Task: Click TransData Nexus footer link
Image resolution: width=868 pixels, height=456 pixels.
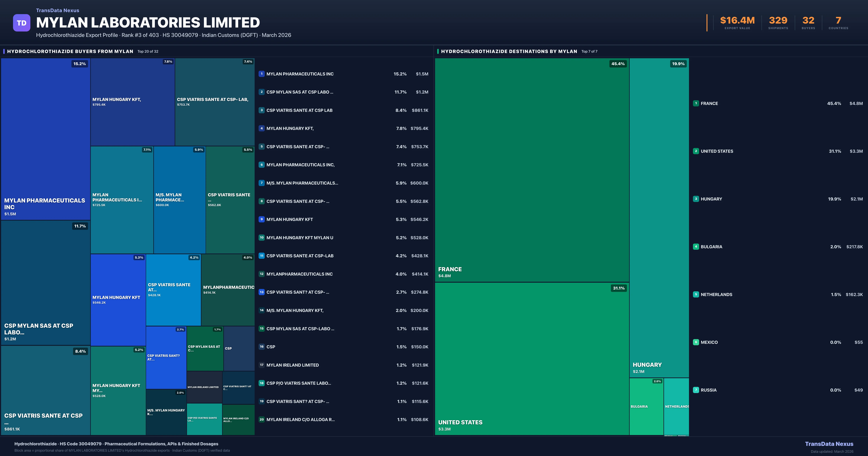Action: pos(829,444)
